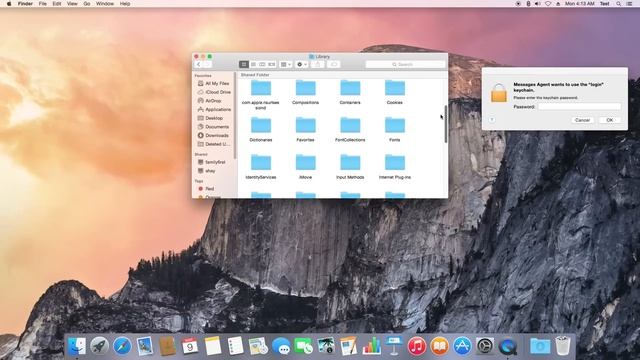Open Keynote from the Dock
The width and height of the screenshot is (640, 360).
click(x=394, y=346)
